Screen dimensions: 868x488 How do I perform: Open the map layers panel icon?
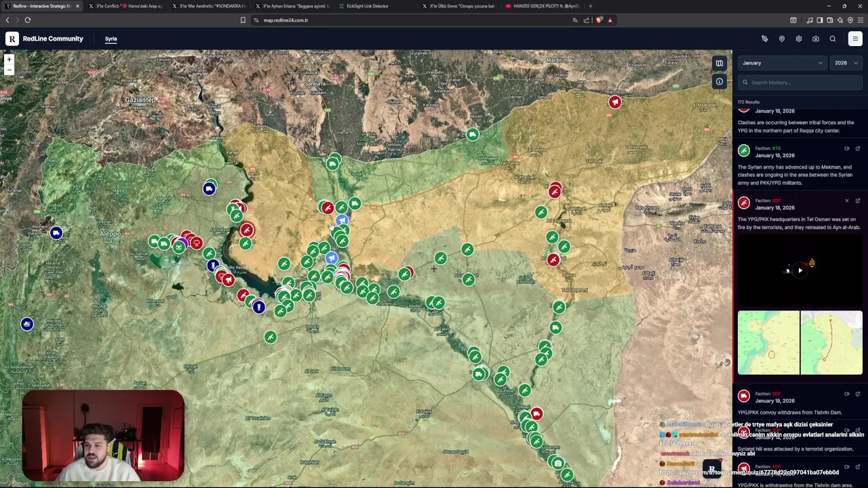coord(719,64)
